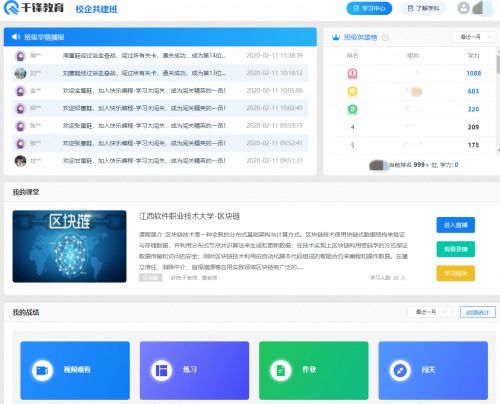Click the second-place yellow medal icon
Screen dimensions: 500x404
pos(352,91)
